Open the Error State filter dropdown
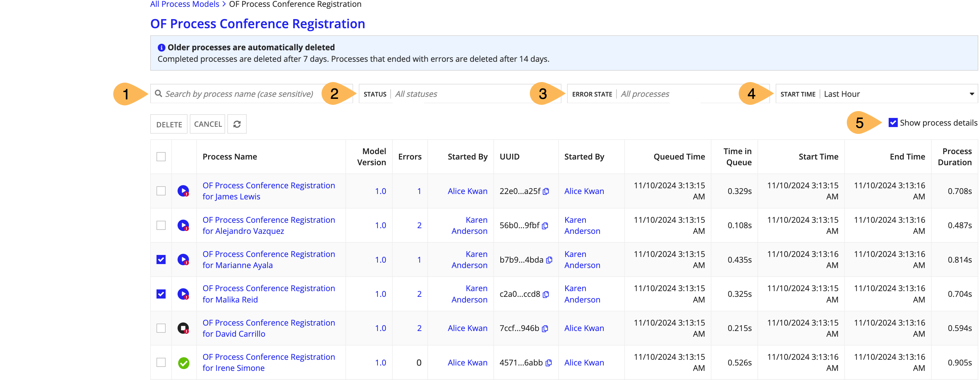The image size is (980, 380). point(668,94)
